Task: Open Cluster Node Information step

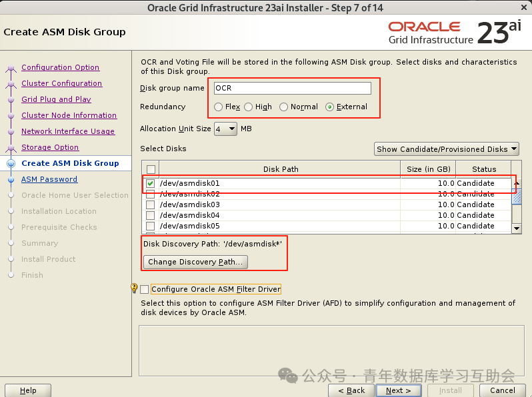Action: tap(69, 115)
